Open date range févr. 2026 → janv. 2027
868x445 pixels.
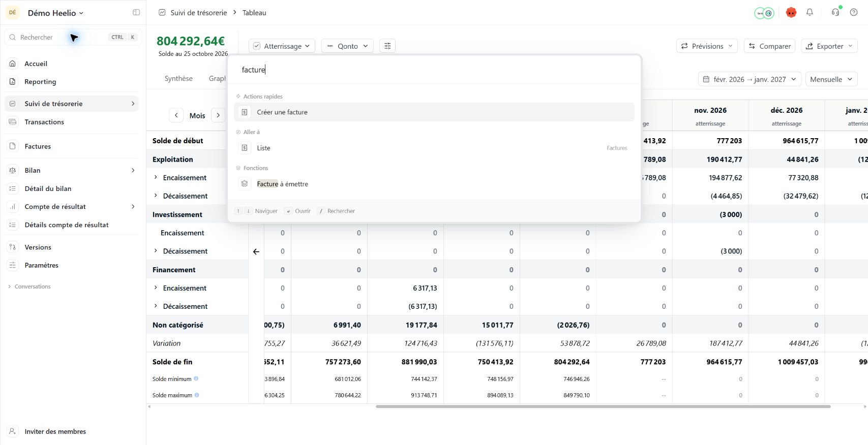(750, 79)
